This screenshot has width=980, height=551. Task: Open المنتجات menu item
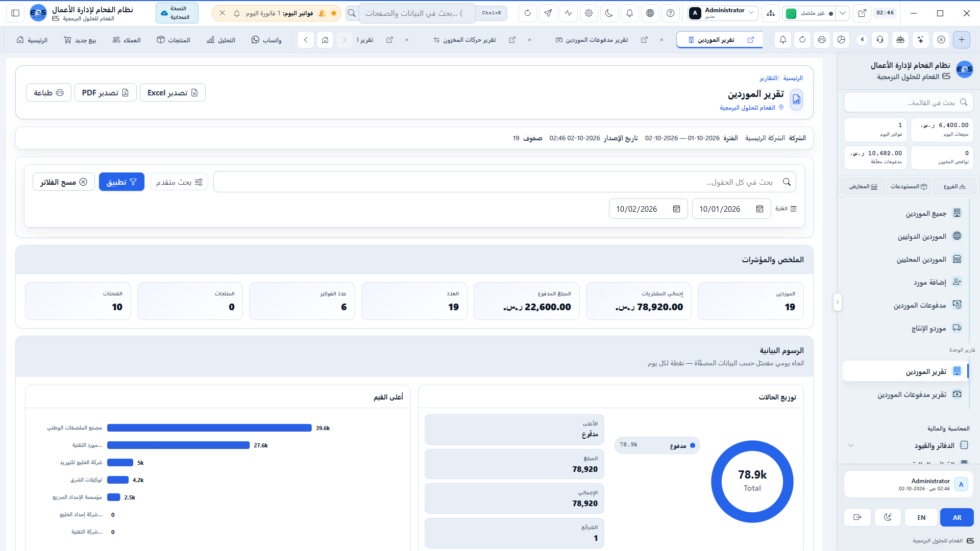174,40
